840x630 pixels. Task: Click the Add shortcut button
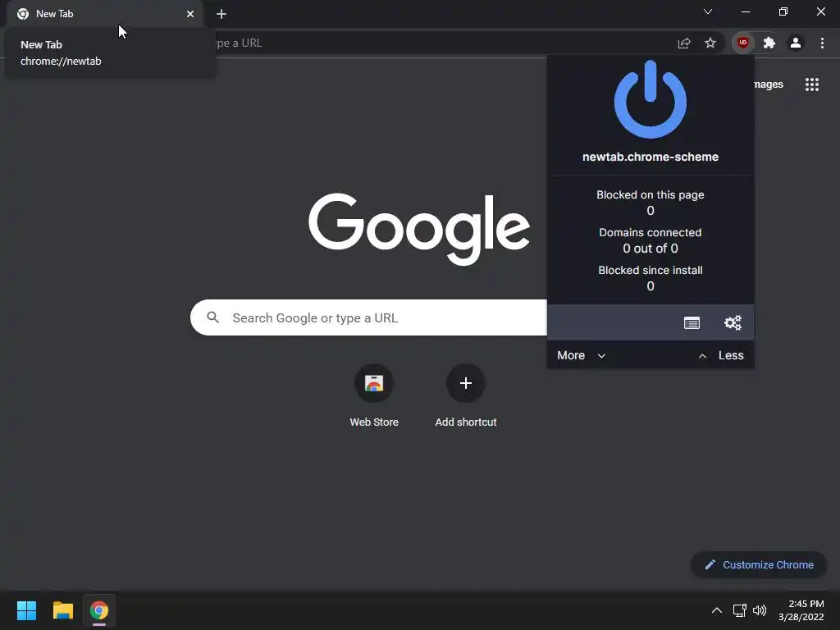(x=466, y=395)
